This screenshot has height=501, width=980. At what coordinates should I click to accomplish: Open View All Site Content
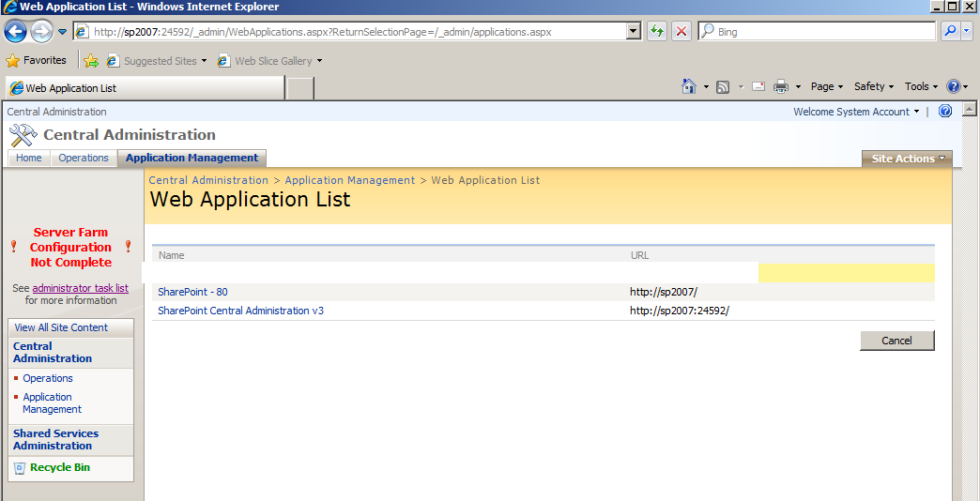61,327
